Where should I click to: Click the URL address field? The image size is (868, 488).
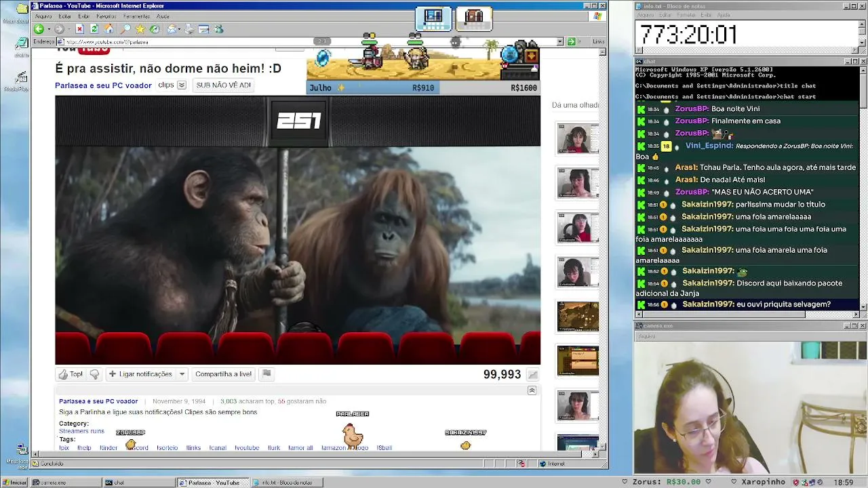click(x=305, y=42)
